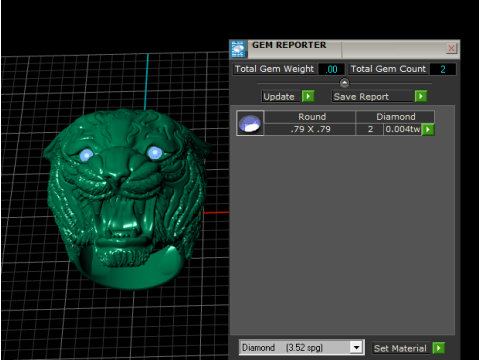Select the round diamond gem thumbnail

[x=250, y=123]
